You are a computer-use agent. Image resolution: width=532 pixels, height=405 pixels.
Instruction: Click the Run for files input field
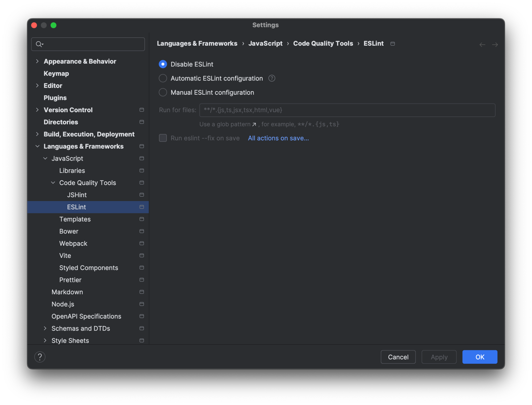[347, 110]
